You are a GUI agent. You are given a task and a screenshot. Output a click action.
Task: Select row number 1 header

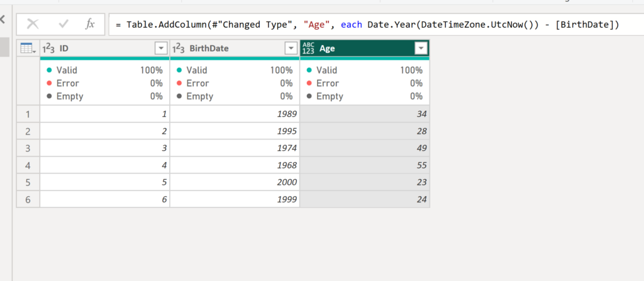[x=28, y=114]
